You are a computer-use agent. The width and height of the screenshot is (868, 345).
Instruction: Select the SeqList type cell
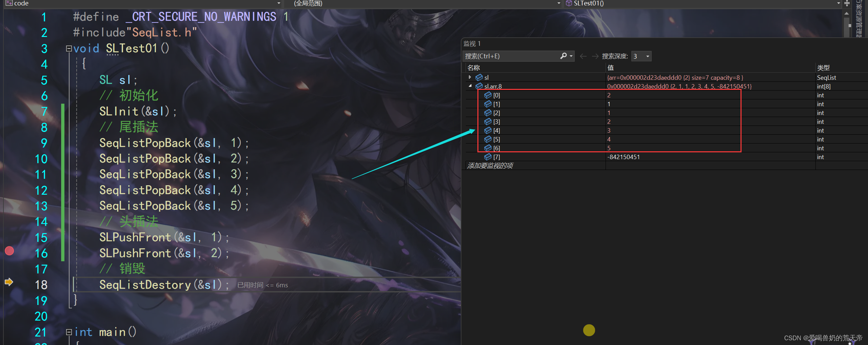[827, 78]
